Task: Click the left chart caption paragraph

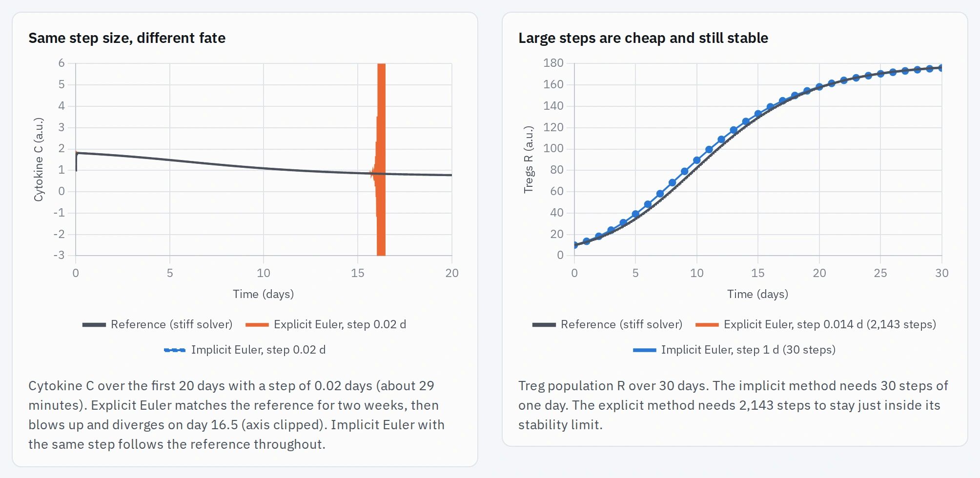Action: pos(237,415)
